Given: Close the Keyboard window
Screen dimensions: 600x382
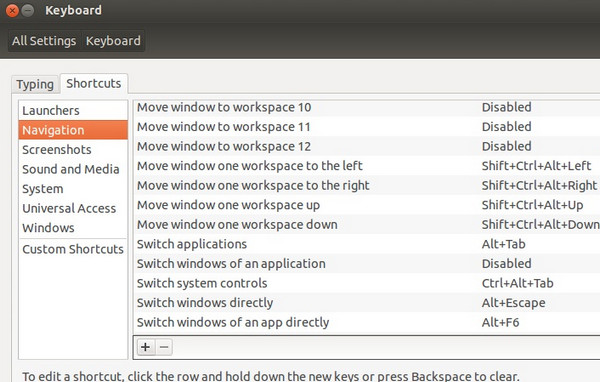Looking at the screenshot, I should coord(12,10).
